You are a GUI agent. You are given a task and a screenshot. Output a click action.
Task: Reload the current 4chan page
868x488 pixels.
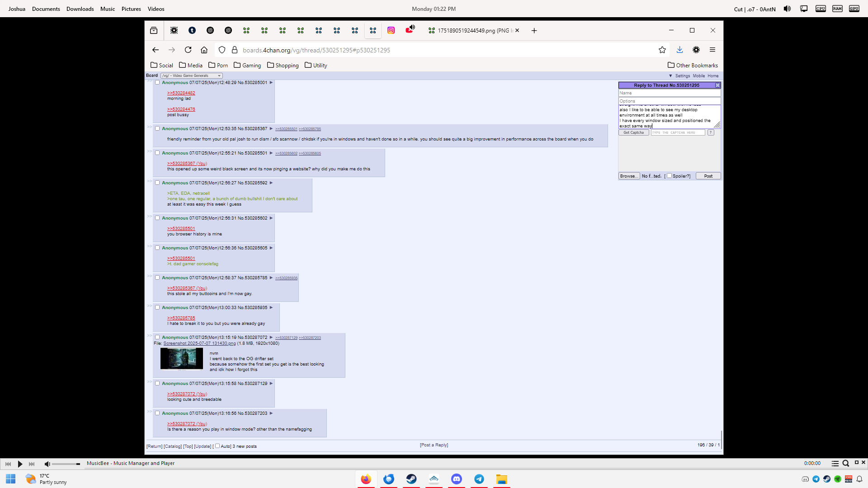tap(188, 50)
